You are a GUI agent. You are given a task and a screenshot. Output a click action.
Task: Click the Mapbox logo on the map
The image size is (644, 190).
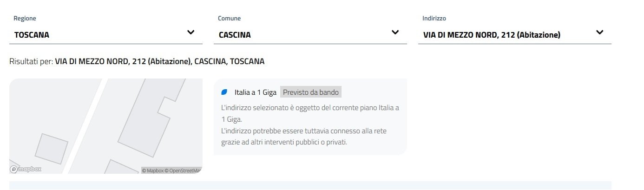tap(26, 170)
